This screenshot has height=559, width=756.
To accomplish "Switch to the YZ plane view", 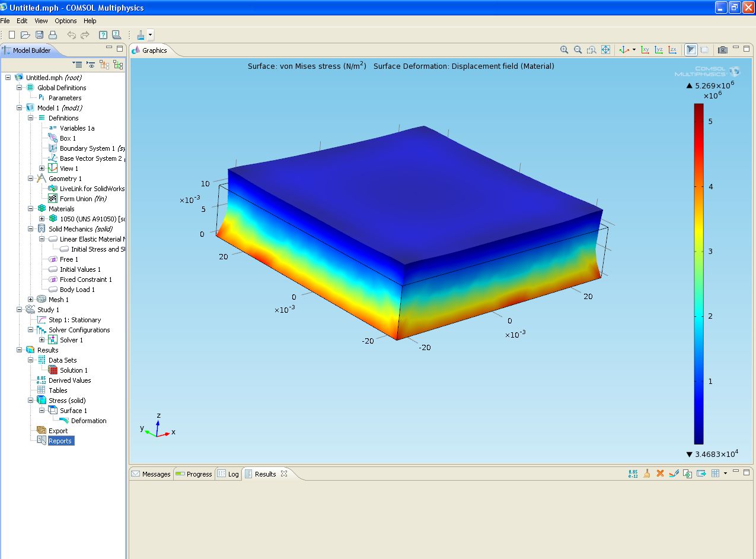I will click(659, 50).
